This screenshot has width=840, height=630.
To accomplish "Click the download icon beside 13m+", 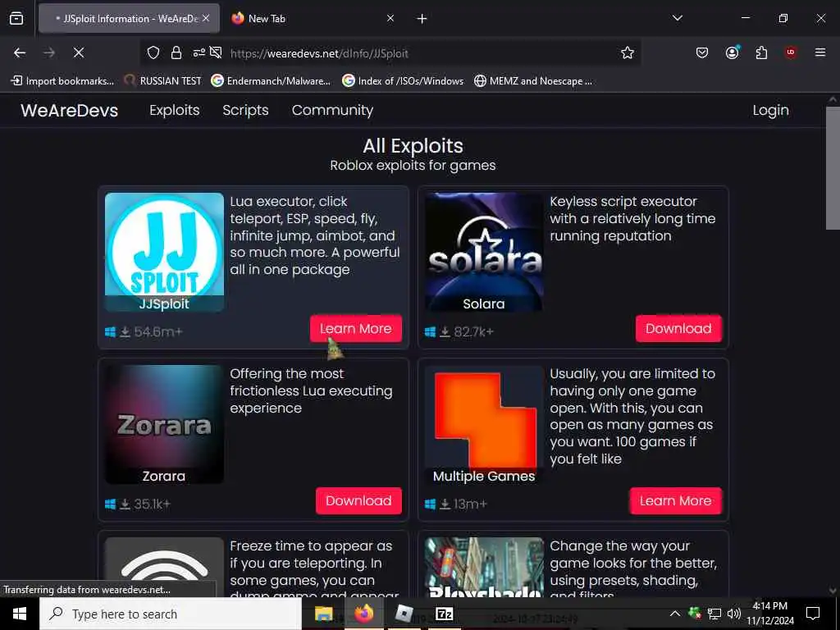I will tap(445, 504).
